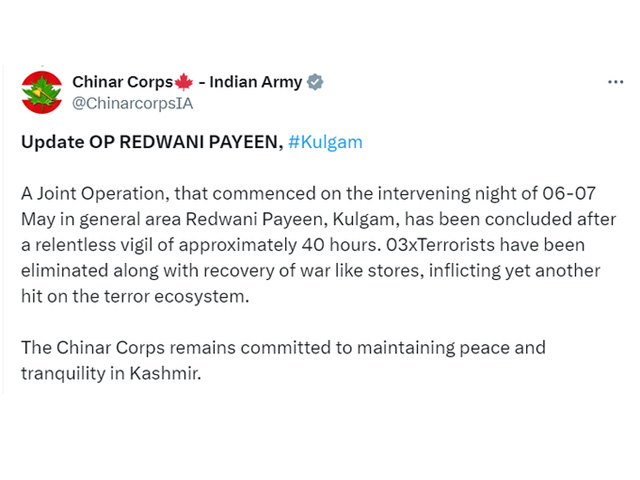
Task: Open the @ChinarcorpsIA handle link
Action: pyautogui.click(x=132, y=103)
